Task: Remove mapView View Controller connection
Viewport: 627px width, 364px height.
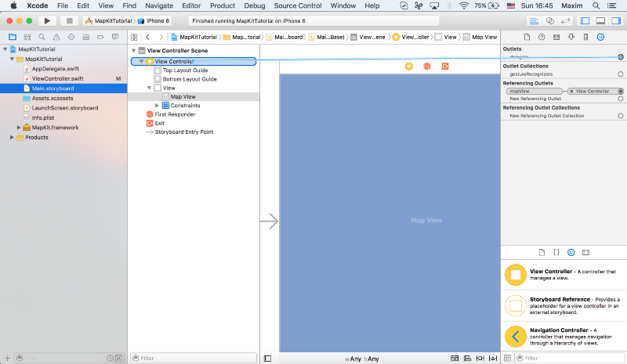Action: tap(571, 92)
